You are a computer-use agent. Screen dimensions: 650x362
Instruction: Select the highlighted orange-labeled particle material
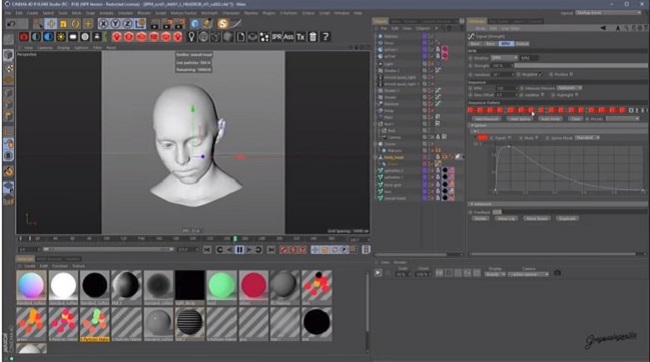[x=95, y=324]
